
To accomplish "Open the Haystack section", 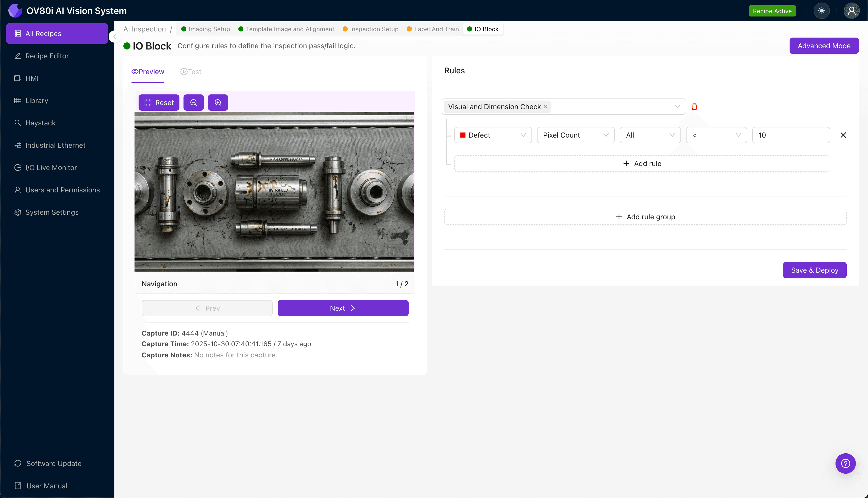I will click(41, 123).
